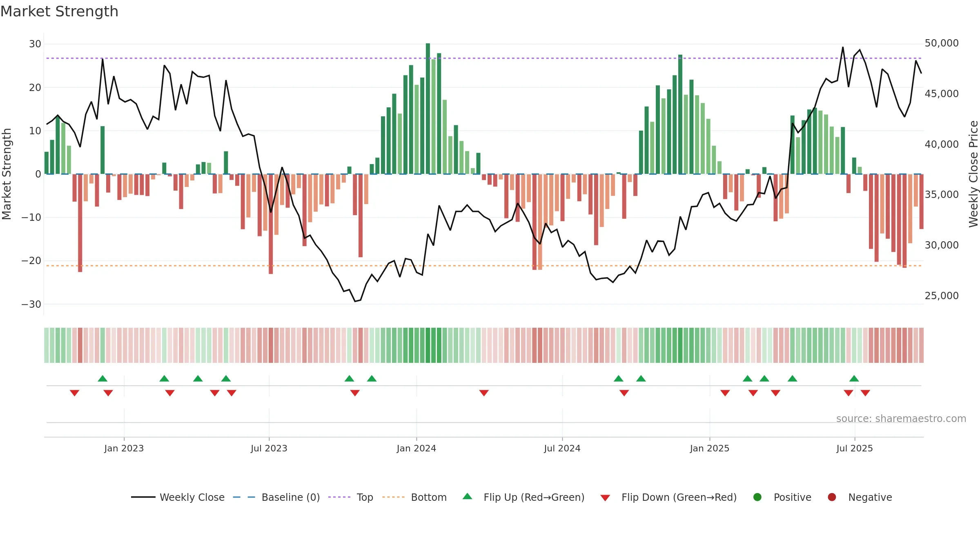Click the Jul 2024 x-axis label
This screenshot has width=980, height=551.
tap(562, 448)
